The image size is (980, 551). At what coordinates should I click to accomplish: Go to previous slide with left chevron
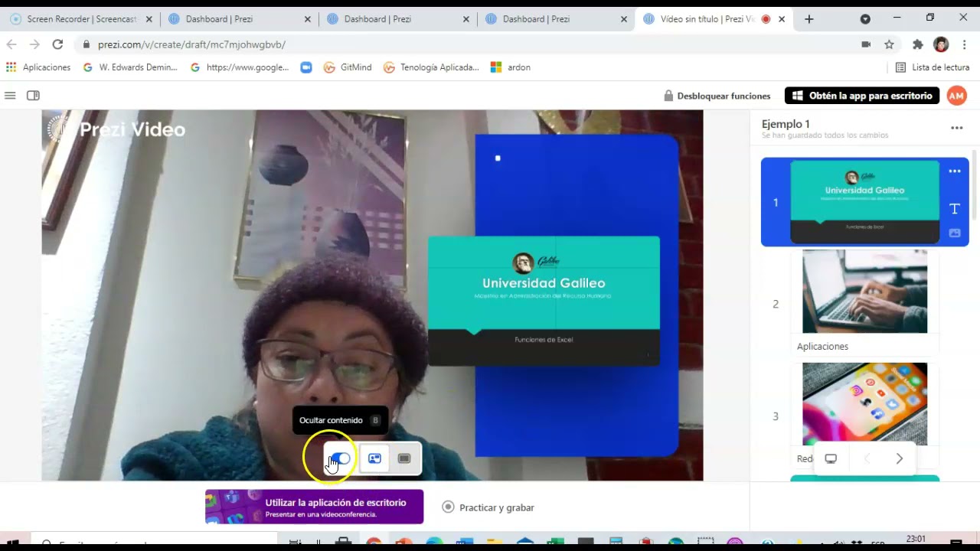[867, 459]
